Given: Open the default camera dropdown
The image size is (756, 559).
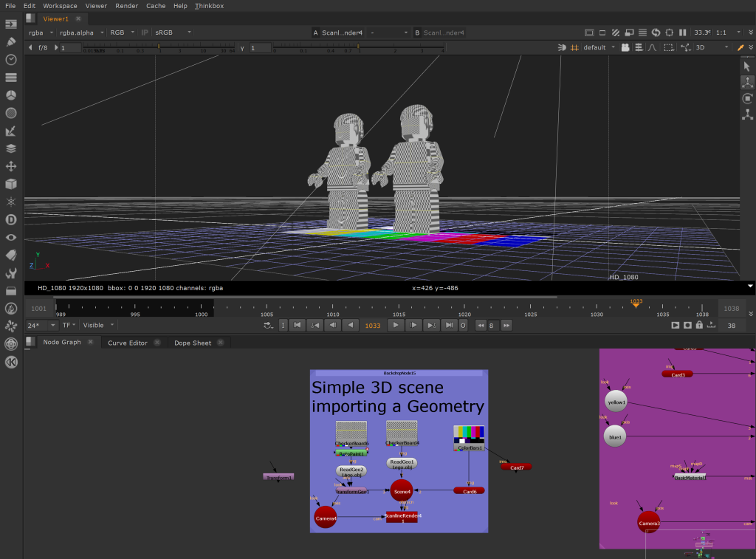Looking at the screenshot, I should pos(599,47).
